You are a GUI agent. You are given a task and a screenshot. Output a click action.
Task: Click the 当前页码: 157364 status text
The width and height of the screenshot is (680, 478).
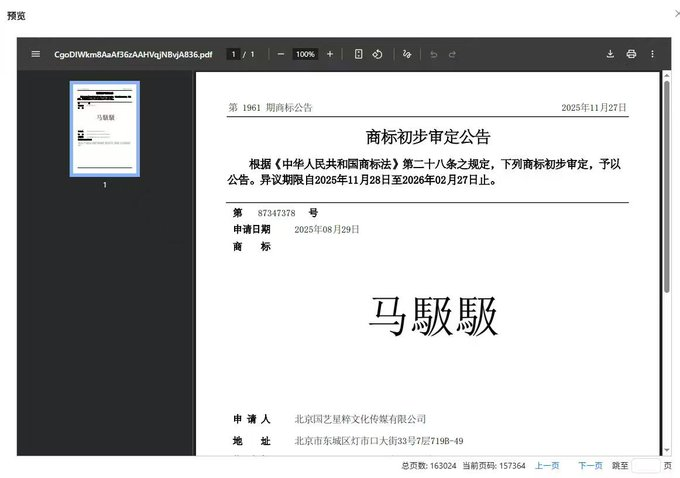[494, 466]
